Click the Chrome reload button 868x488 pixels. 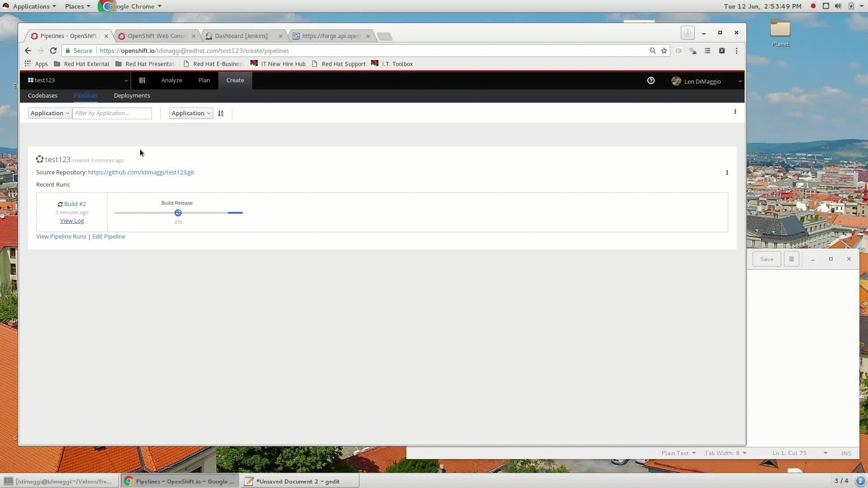(53, 51)
